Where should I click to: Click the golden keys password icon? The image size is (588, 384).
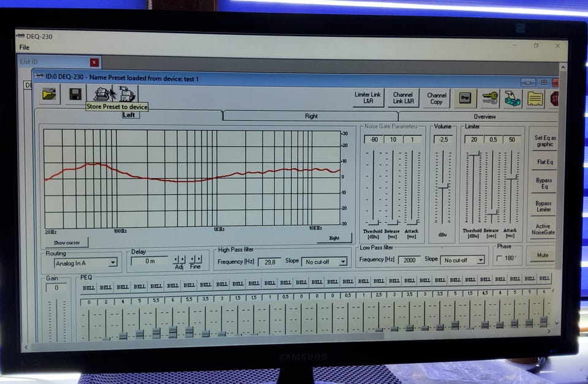pyautogui.click(x=490, y=99)
